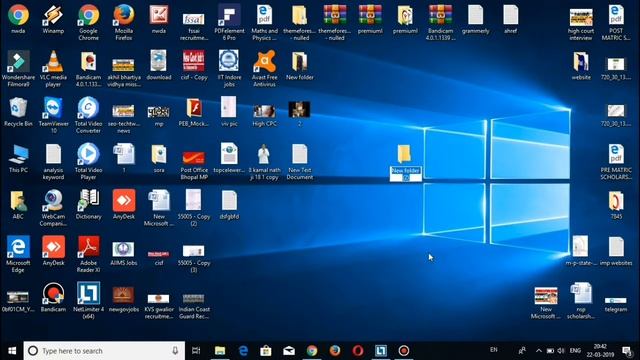Screen dimensions: 640x360
Task: Switch to NetLimiter on the taskbar
Action: click(381, 351)
